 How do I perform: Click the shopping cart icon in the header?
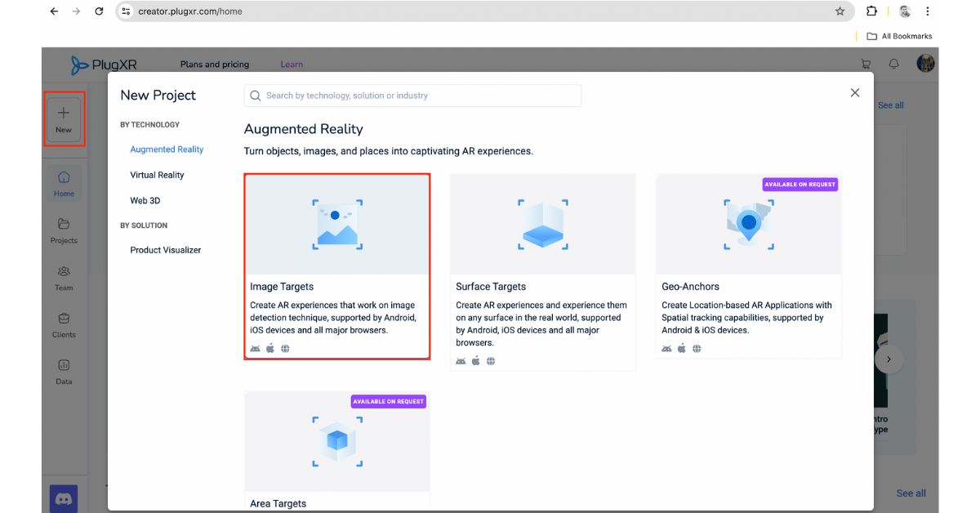pyautogui.click(x=865, y=64)
